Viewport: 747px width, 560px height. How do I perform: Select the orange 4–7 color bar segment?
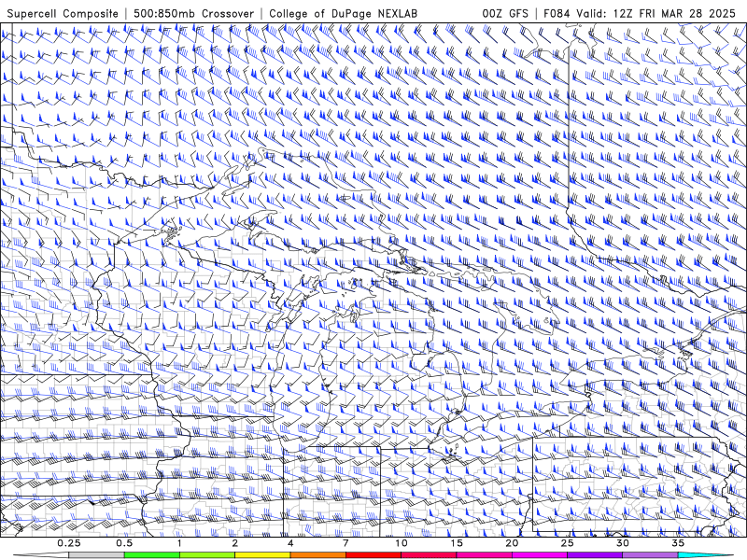coord(317,555)
